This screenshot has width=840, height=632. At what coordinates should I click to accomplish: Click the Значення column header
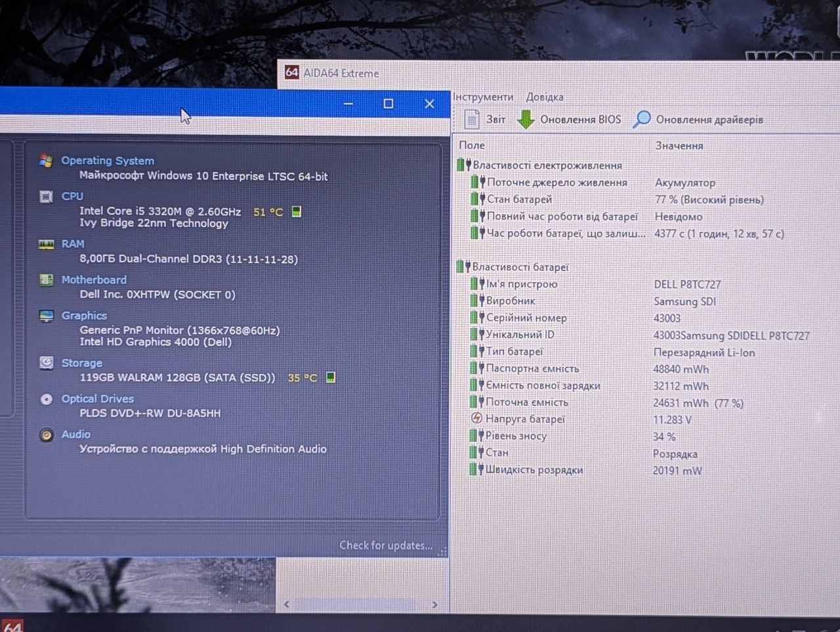(x=679, y=146)
